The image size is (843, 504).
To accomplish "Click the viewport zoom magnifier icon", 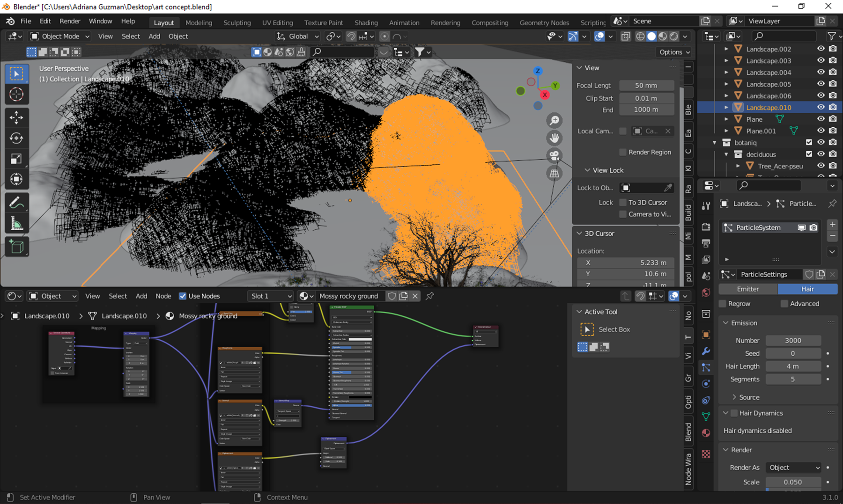I will point(555,120).
